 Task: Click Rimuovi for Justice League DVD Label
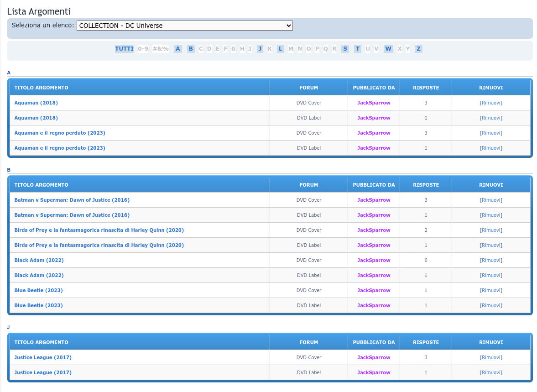point(491,372)
